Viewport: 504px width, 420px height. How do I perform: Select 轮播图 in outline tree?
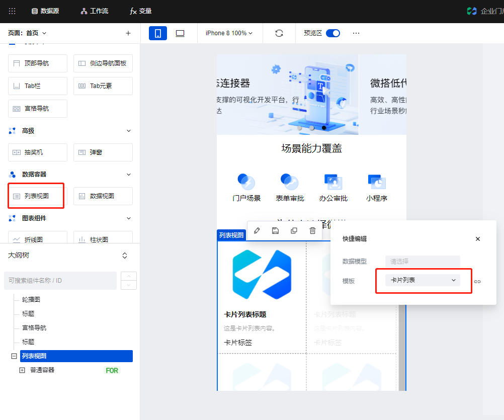31,299
